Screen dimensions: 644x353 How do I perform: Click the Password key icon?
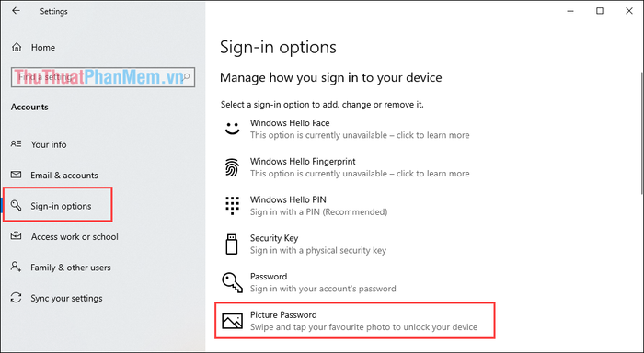pos(232,282)
